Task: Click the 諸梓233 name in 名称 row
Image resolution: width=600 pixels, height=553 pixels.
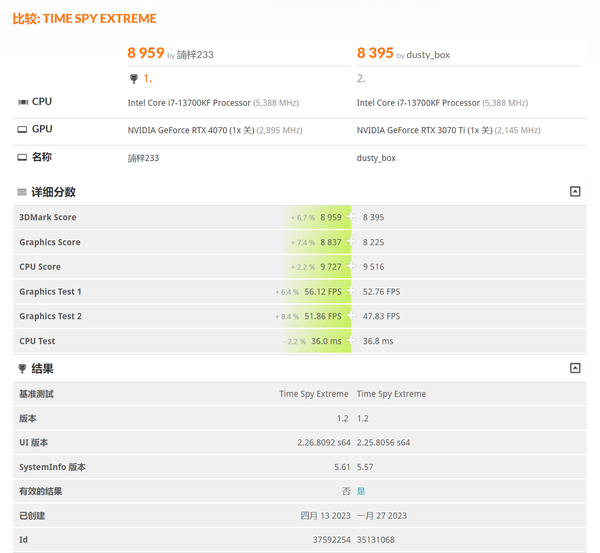Action: (143, 158)
